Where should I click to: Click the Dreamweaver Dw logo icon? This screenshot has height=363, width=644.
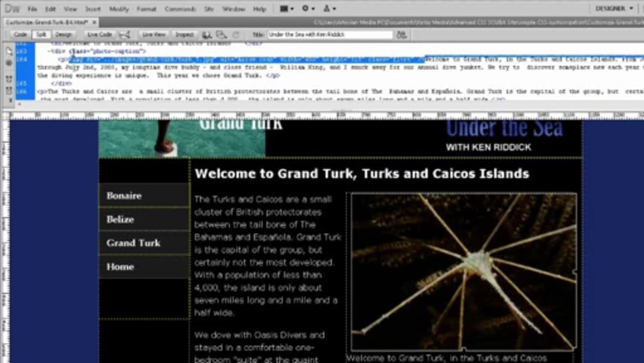[12, 9]
